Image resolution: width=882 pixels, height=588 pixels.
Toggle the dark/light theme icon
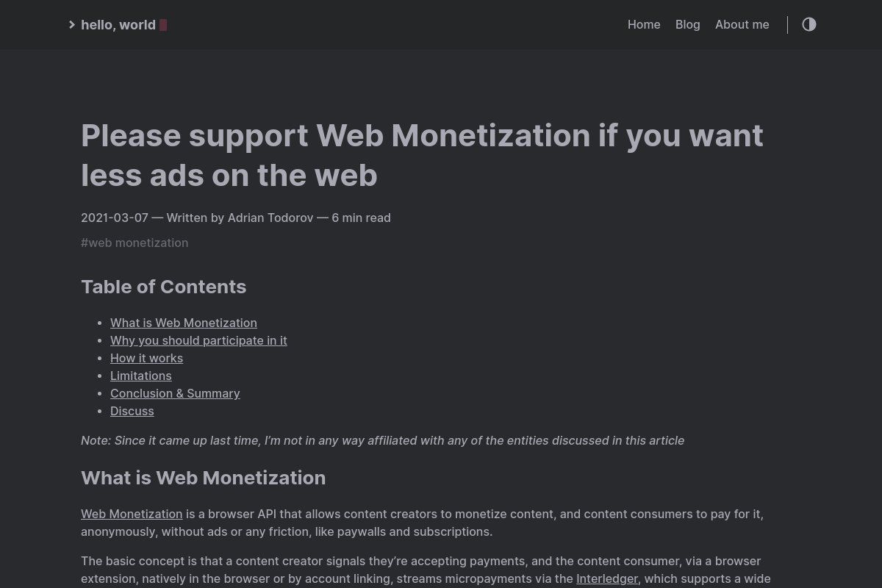point(809,24)
